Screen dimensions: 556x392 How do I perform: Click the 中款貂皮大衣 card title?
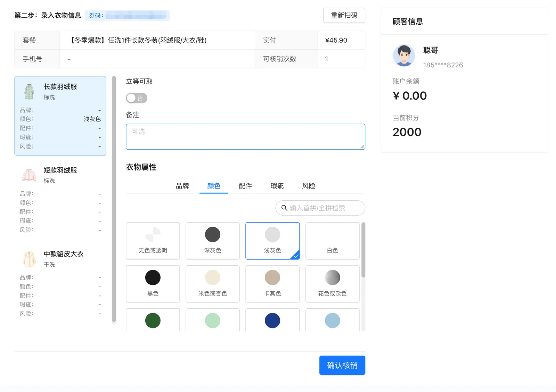64,254
